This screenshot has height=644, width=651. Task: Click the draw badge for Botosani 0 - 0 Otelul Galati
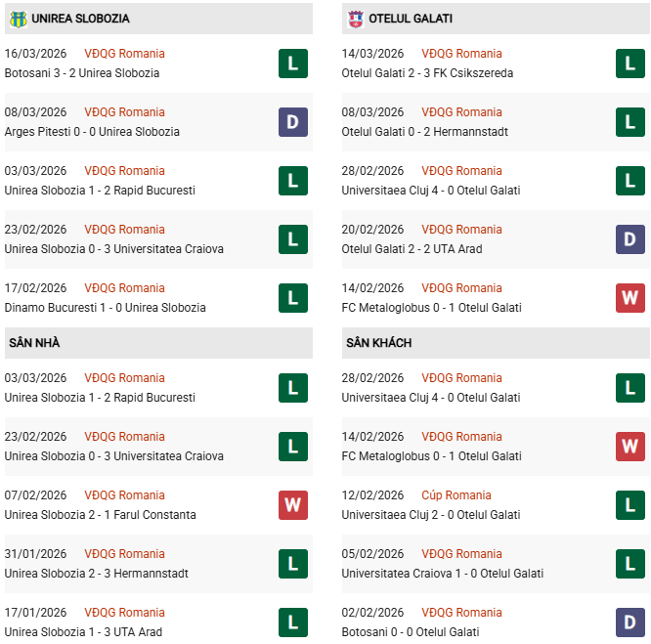pyautogui.click(x=629, y=623)
